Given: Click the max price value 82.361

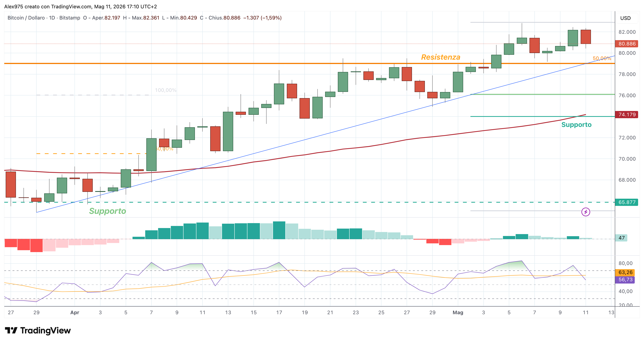Looking at the screenshot, I should (x=151, y=18).
